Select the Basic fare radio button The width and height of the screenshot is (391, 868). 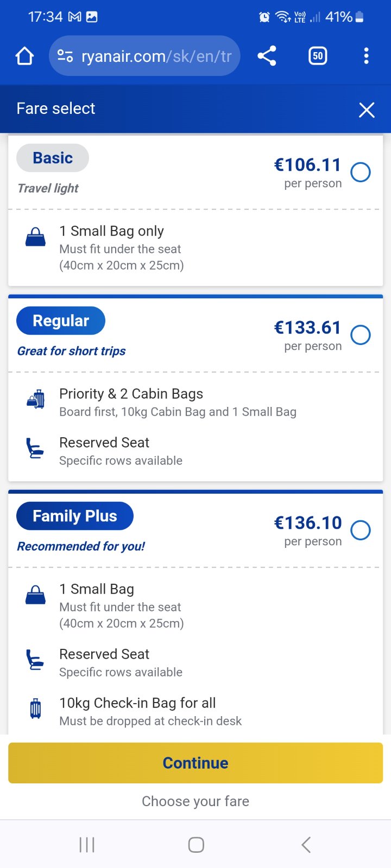(x=361, y=173)
